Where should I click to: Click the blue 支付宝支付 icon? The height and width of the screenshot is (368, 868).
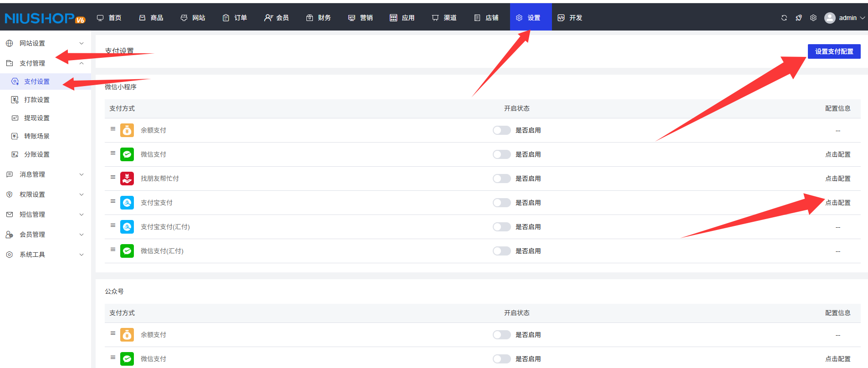127,203
